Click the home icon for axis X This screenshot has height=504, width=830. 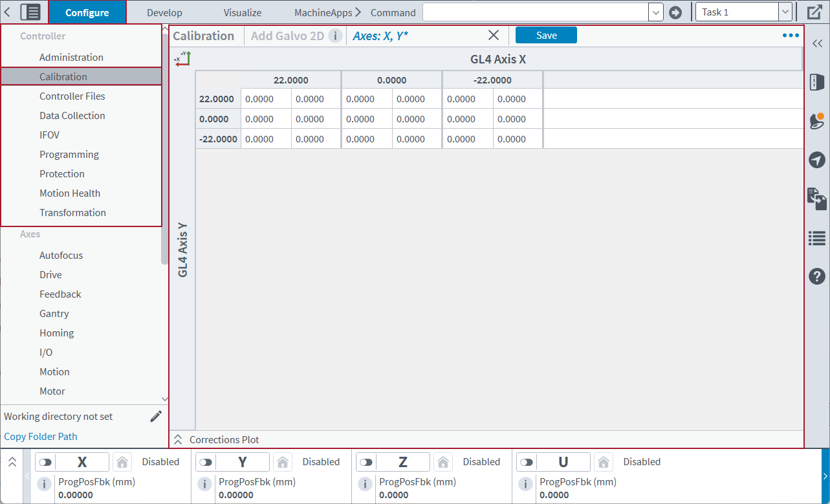click(122, 462)
